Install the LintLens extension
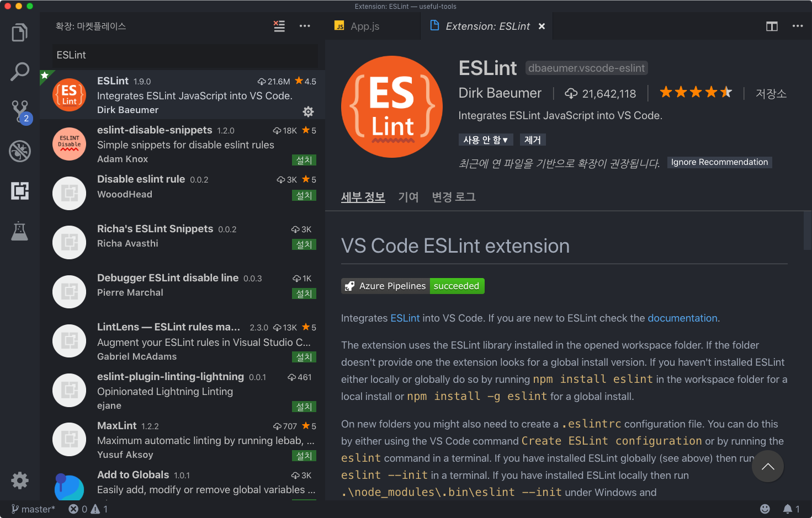Image resolution: width=812 pixels, height=518 pixels. (x=304, y=357)
